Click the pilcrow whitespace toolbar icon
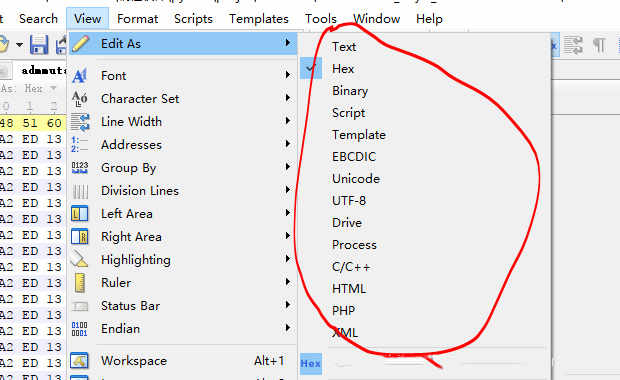Viewport: 620px width, 380px height. pos(599,45)
